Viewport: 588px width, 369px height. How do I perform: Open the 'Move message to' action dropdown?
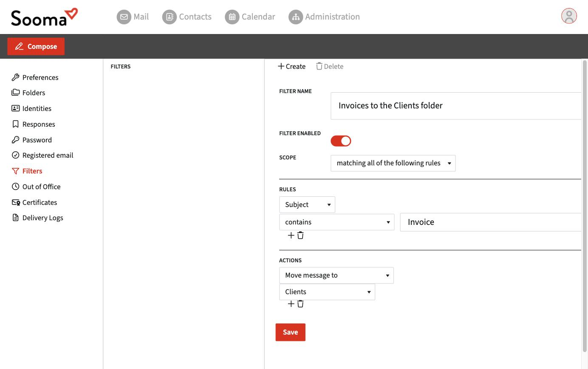point(336,275)
